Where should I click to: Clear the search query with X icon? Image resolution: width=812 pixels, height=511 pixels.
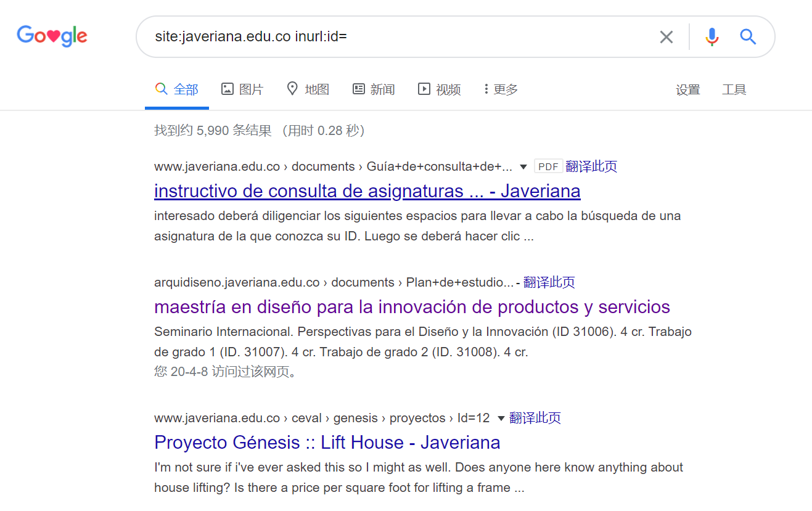click(666, 37)
